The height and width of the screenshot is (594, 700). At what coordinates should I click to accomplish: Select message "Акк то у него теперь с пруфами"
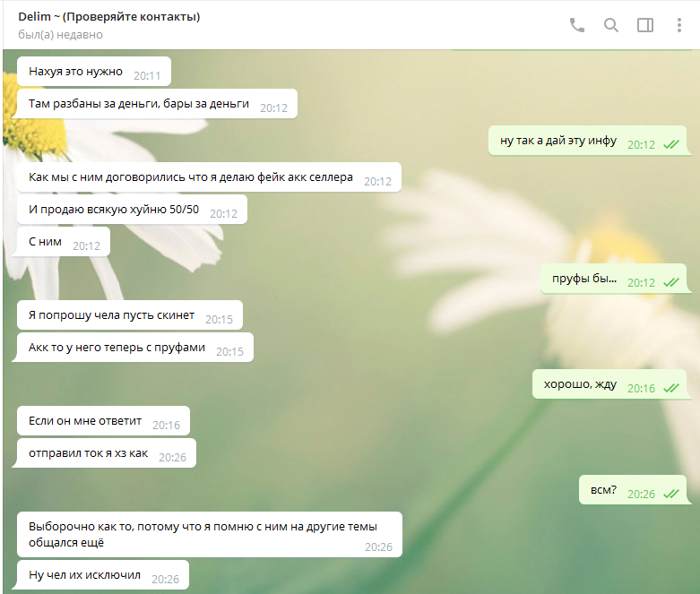(x=117, y=348)
